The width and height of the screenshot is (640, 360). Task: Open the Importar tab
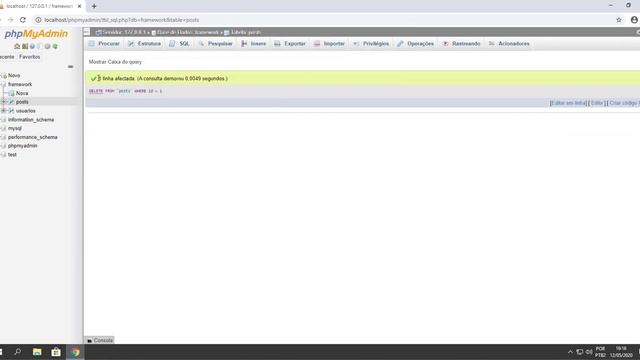[x=329, y=44]
